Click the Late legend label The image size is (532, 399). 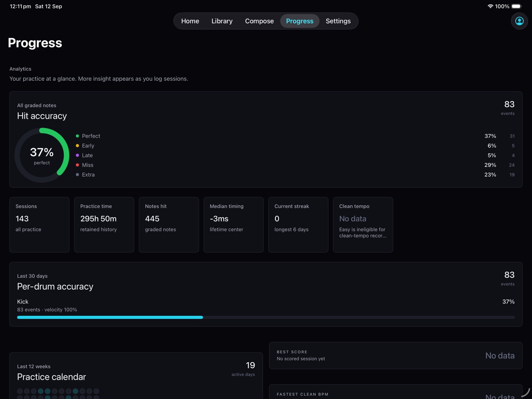[x=87, y=155]
